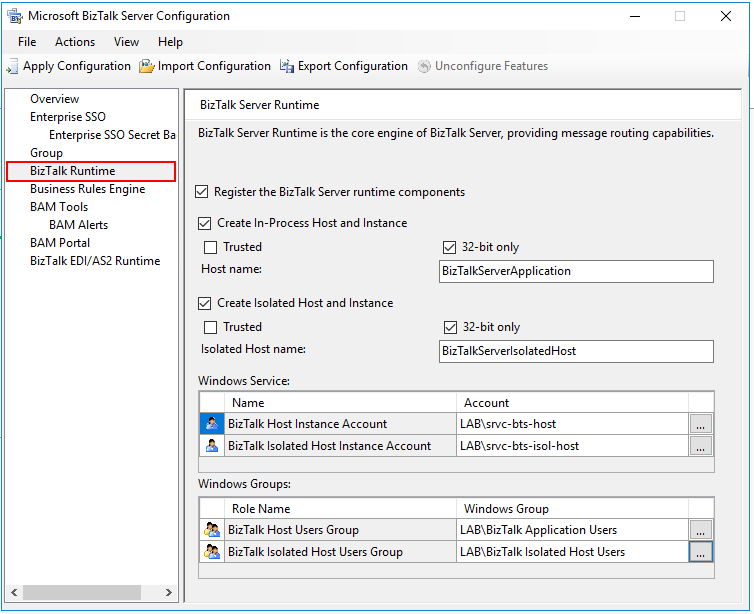Screen dimensions: 754x614
Task: Toggle Register the BizTalk Server runtime components
Action: [201, 192]
